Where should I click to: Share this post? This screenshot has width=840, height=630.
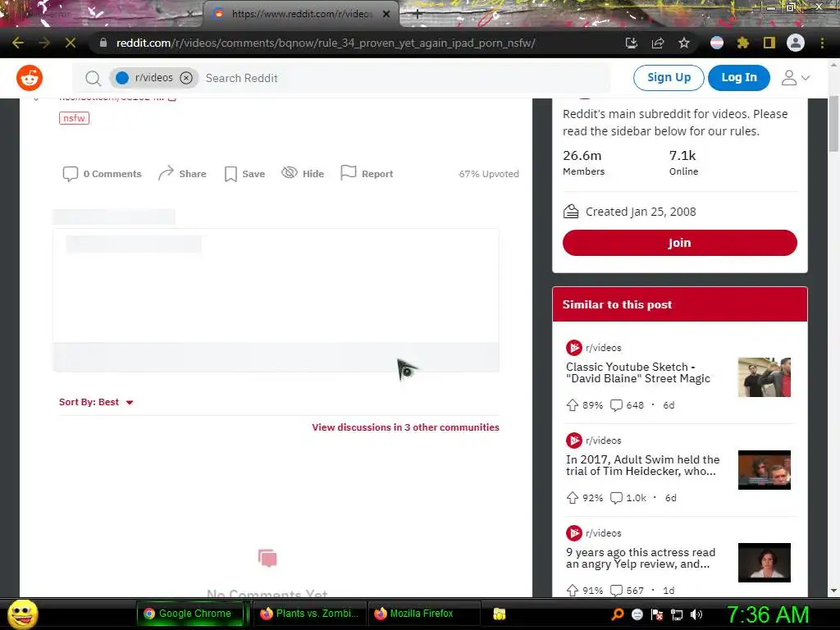tap(182, 174)
